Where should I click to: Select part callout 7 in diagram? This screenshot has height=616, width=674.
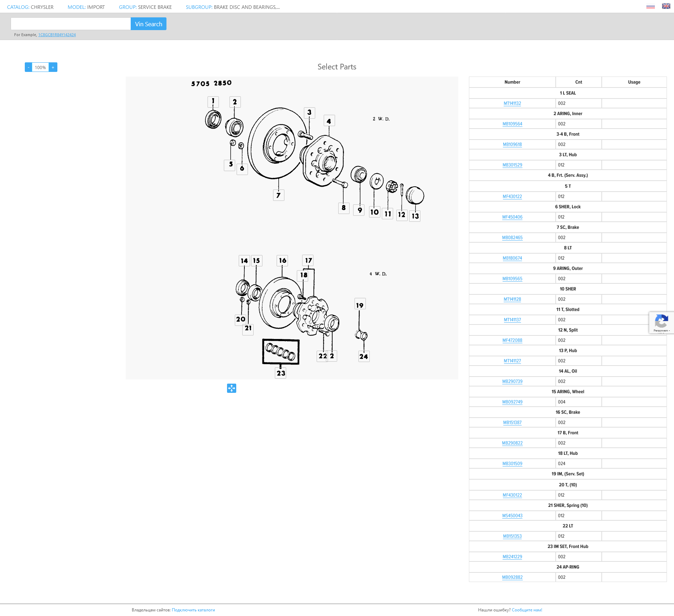[278, 195]
